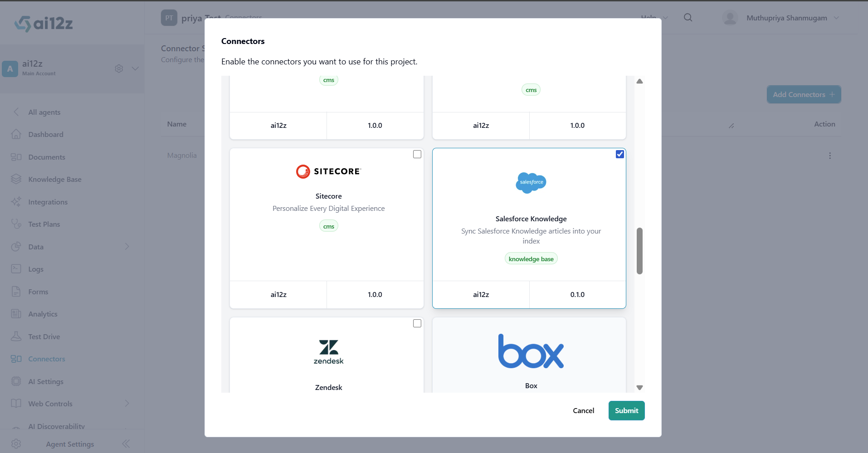Click the Submit button
868x453 pixels.
tap(626, 410)
